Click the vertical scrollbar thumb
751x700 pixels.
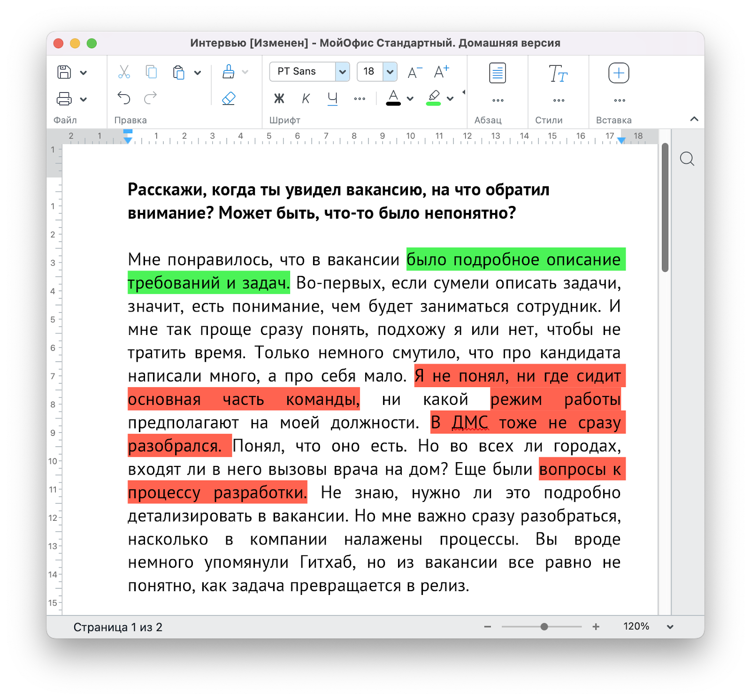[x=665, y=207]
